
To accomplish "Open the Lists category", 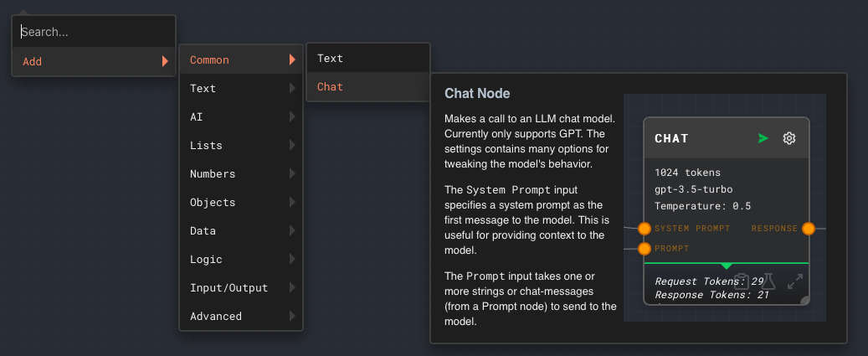I will tap(241, 146).
